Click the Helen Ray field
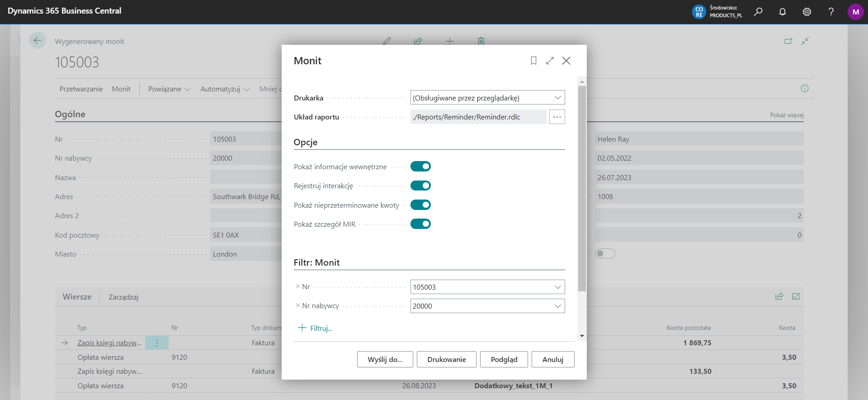The height and width of the screenshot is (400, 868). click(x=699, y=139)
